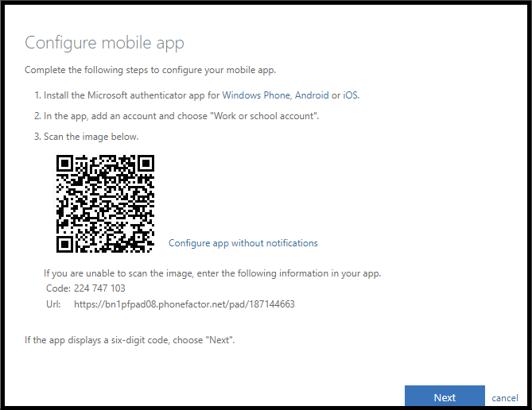Click 'Complete the following steps' intro text
Viewport: 532px width, 410px height.
click(x=150, y=70)
